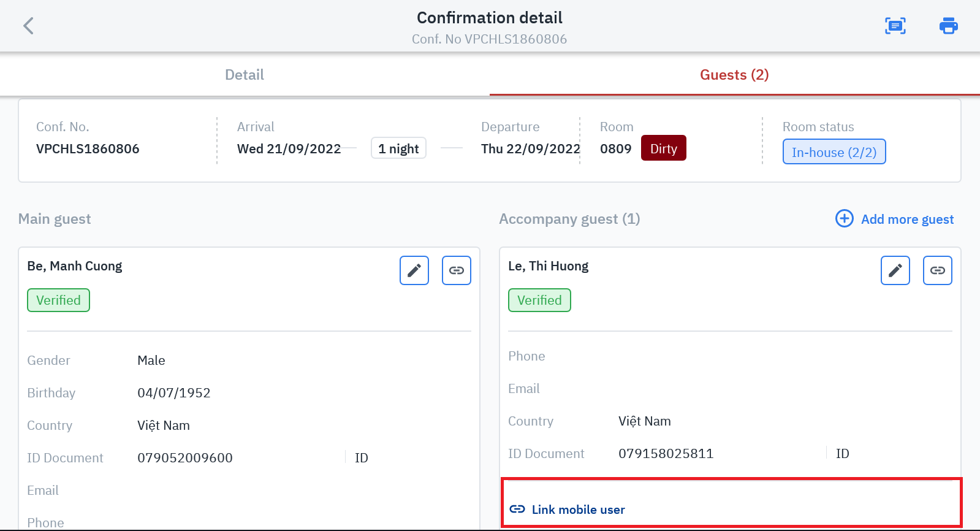Select the Guests (2) tab
Screen dimensions: 980x531
tap(734, 75)
